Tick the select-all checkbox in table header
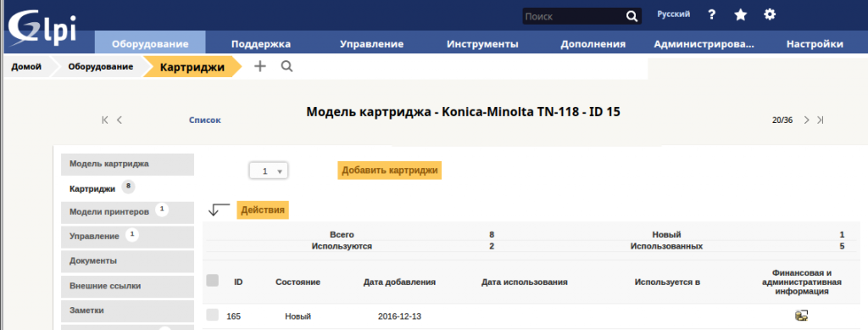This screenshot has height=330, width=868. [212, 281]
